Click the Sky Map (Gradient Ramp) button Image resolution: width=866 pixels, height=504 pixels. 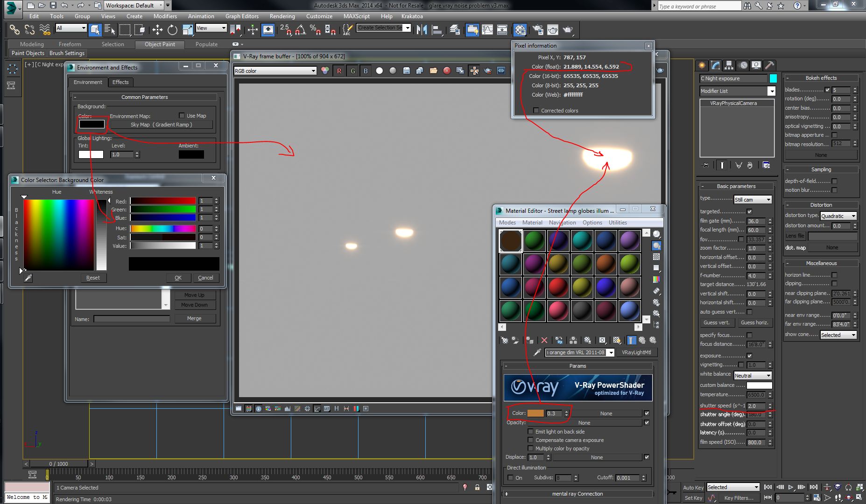pos(161,125)
